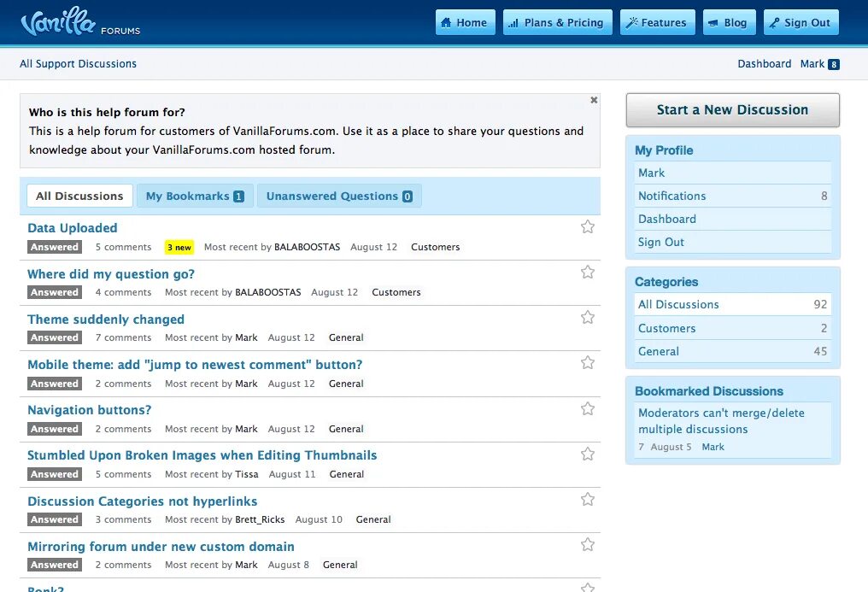Open the 'Navigation buttons?' discussion
Viewport: 868px width, 592px height.
[89, 410]
